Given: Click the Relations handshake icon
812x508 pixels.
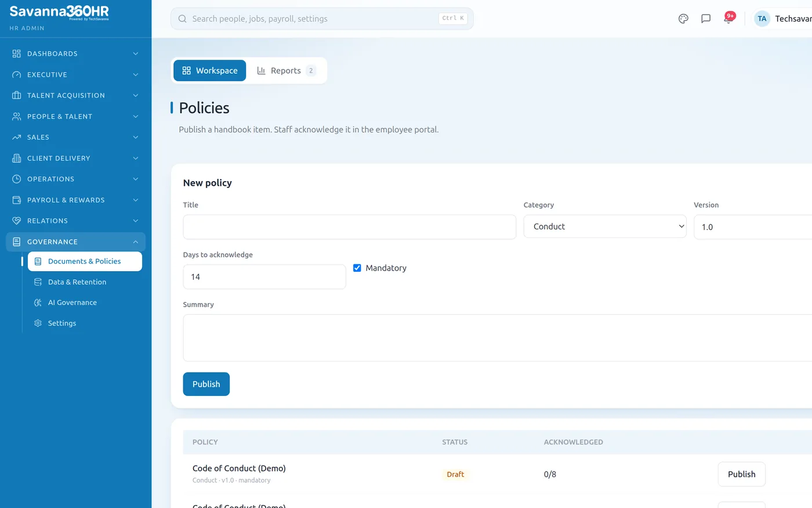Looking at the screenshot, I should pyautogui.click(x=16, y=221).
